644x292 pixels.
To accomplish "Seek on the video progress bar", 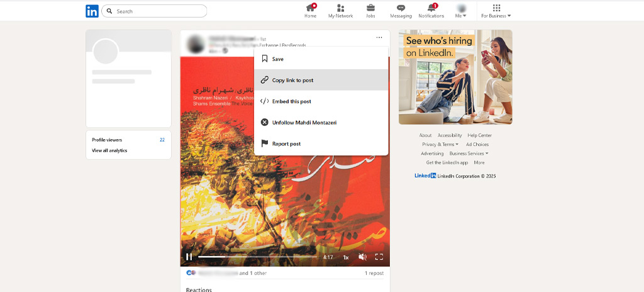I will click(258, 257).
